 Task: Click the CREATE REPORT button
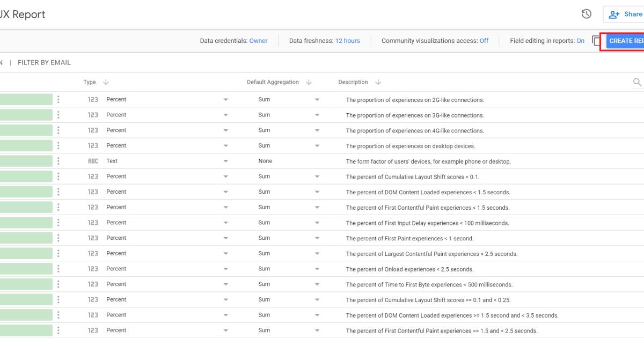point(626,41)
